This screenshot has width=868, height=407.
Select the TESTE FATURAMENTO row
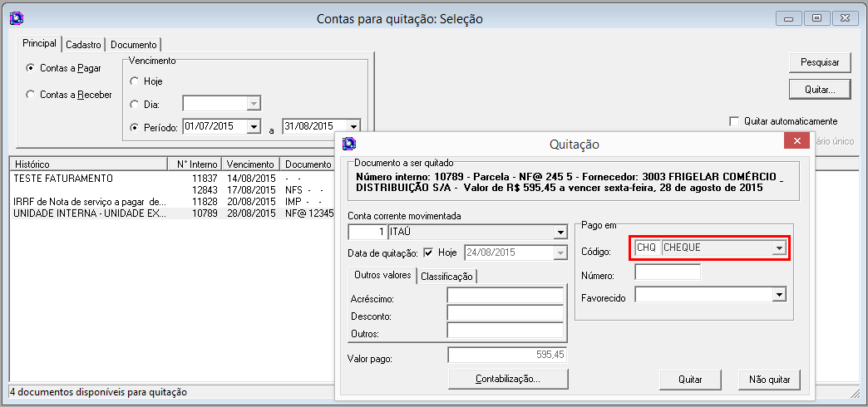[x=63, y=178]
